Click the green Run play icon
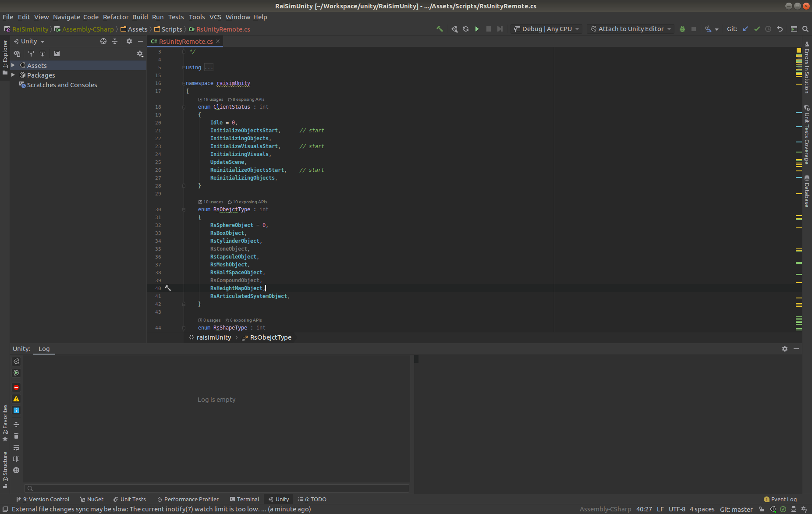This screenshot has height=514, width=812. tap(477, 29)
